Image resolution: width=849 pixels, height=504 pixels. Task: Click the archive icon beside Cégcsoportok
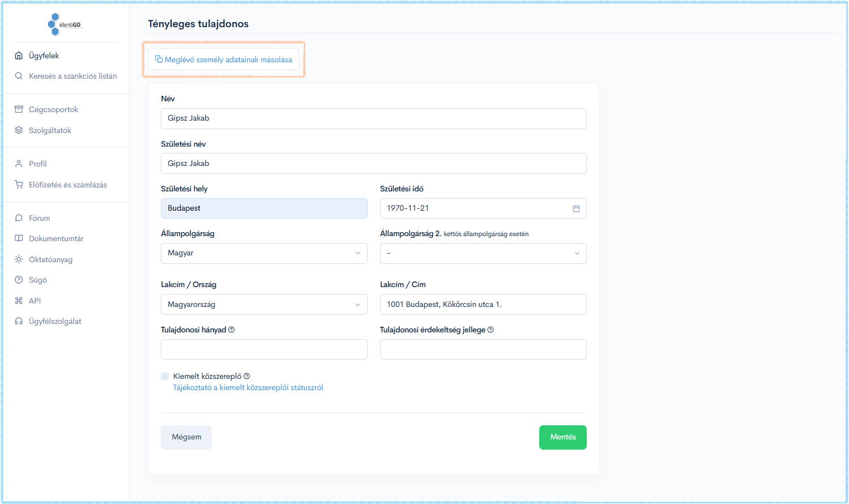[19, 109]
